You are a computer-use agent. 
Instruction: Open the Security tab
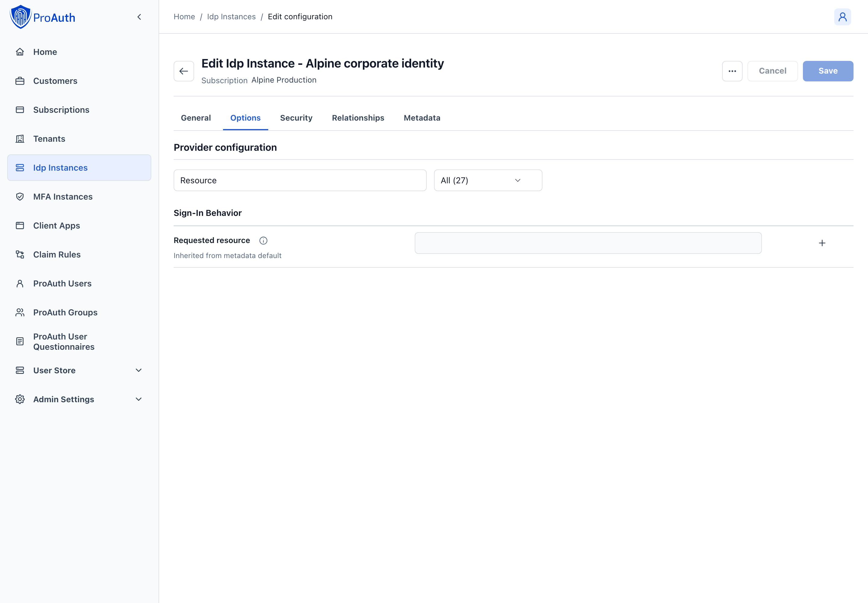296,118
